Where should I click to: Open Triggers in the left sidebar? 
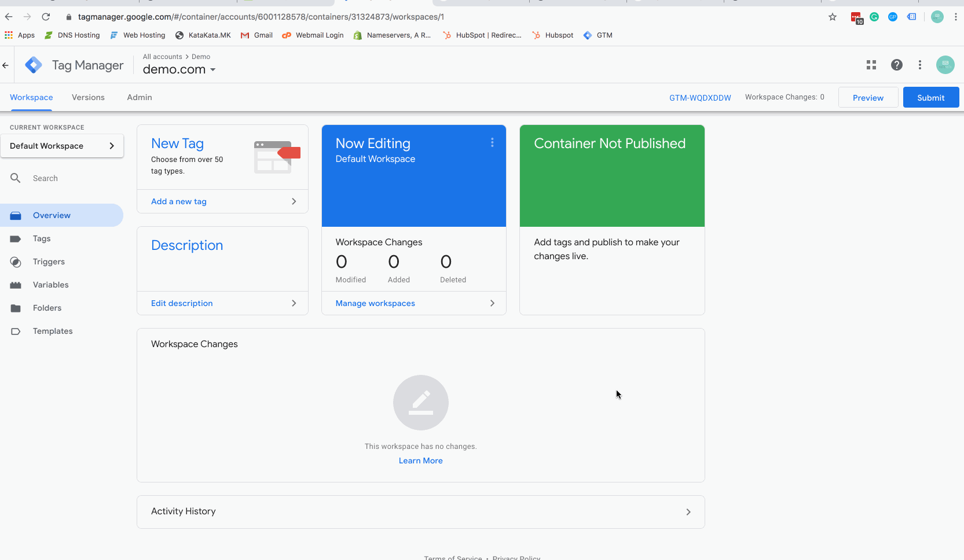pyautogui.click(x=49, y=261)
